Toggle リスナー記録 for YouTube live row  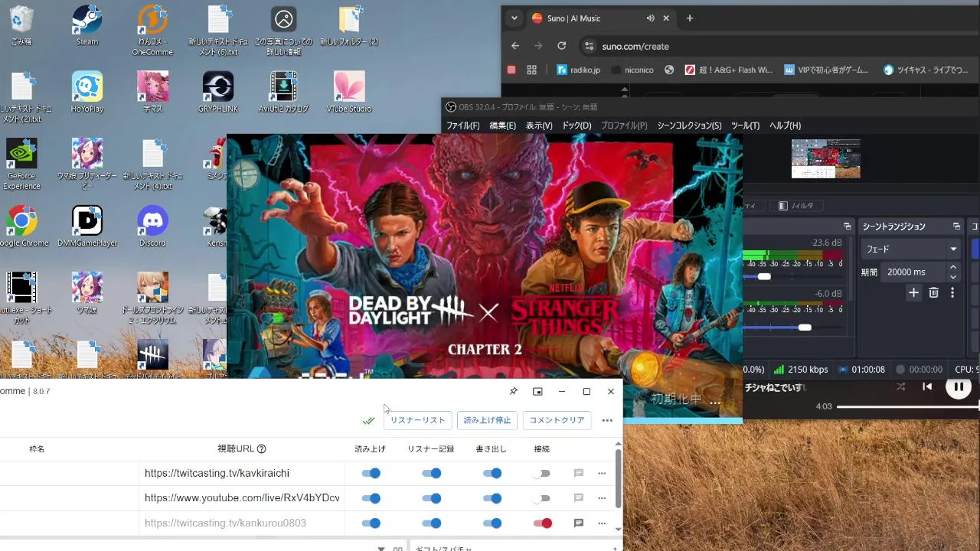point(432,498)
